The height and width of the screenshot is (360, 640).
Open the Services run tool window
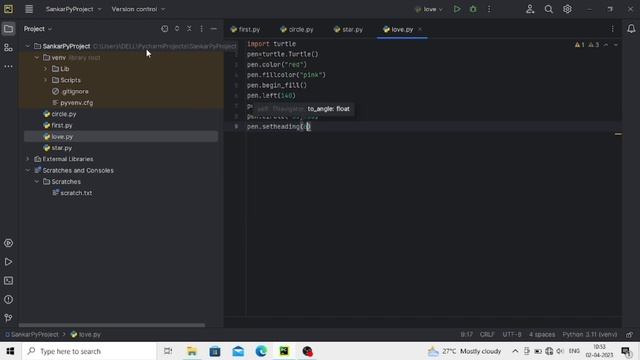tap(8, 262)
